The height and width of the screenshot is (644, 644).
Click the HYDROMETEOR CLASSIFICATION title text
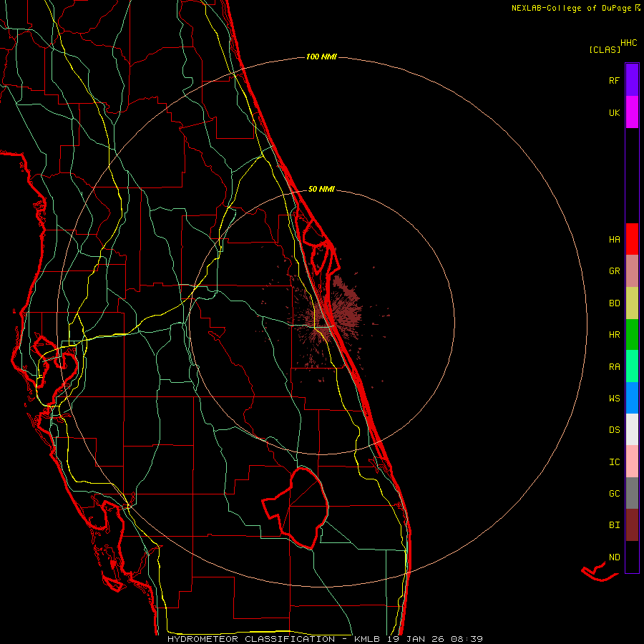tap(251, 639)
